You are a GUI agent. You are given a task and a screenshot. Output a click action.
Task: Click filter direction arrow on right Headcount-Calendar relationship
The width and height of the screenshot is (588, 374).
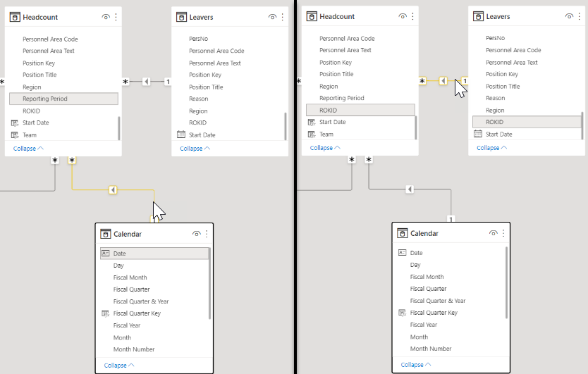[x=410, y=189]
